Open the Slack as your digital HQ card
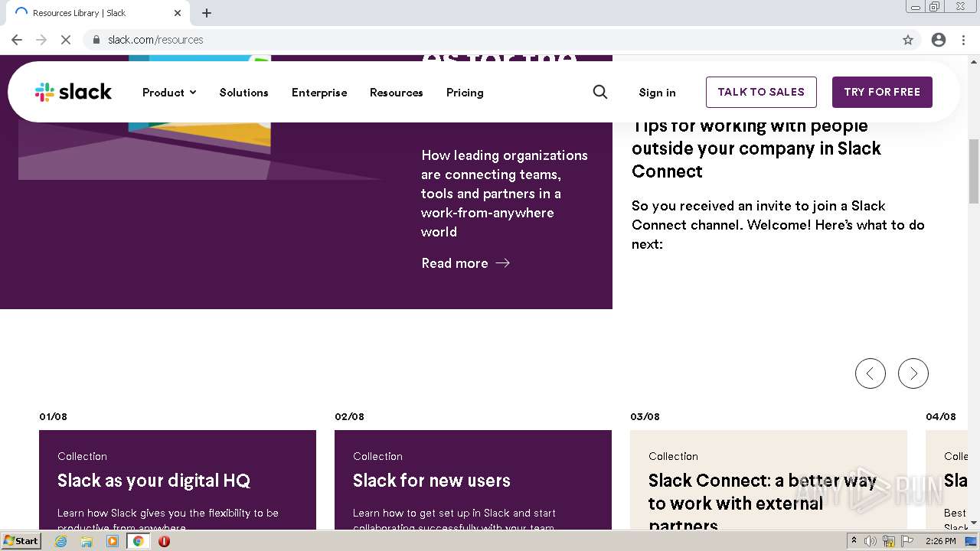Image resolution: width=980 pixels, height=551 pixels. [x=178, y=480]
